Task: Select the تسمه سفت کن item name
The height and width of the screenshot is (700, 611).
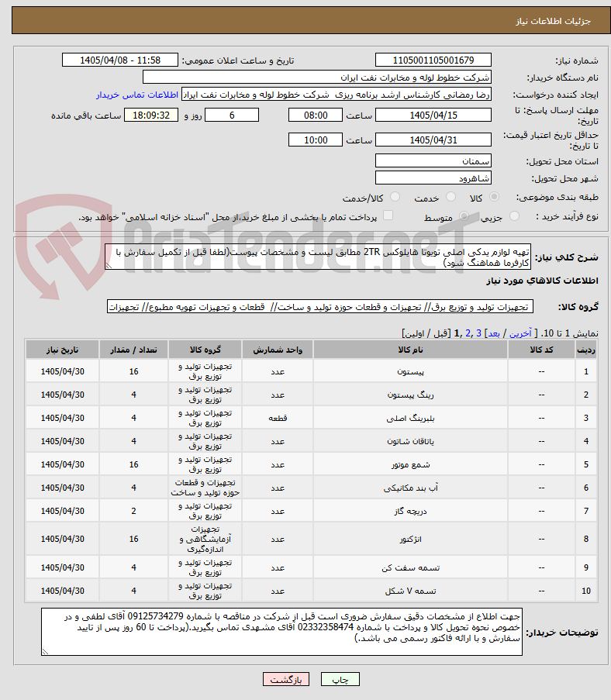Action: (x=410, y=567)
